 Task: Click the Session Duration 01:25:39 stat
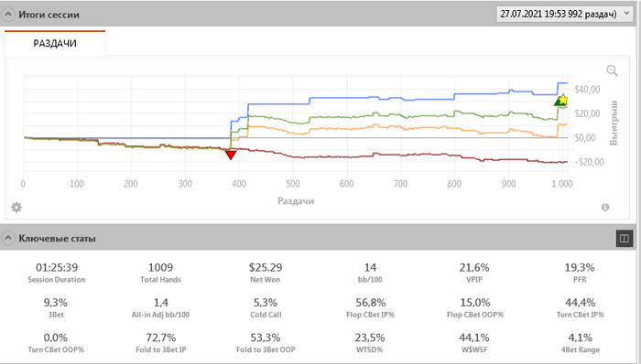pyautogui.click(x=57, y=273)
